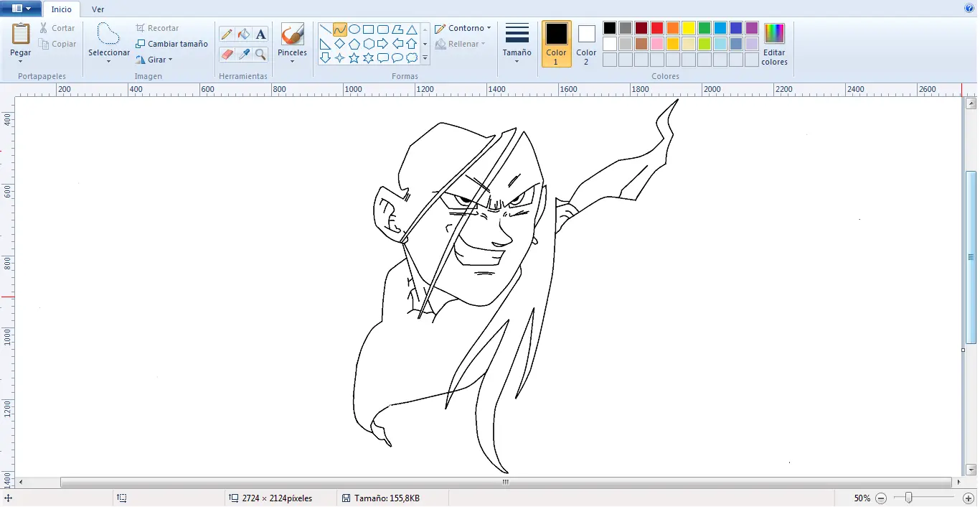Choose the Six-point star shape

tap(368, 58)
